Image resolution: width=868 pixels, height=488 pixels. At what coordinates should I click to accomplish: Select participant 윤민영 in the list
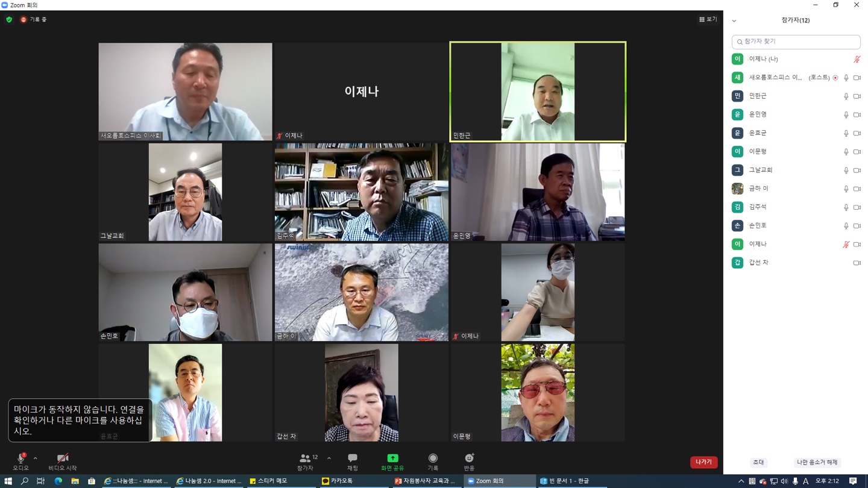coord(796,114)
